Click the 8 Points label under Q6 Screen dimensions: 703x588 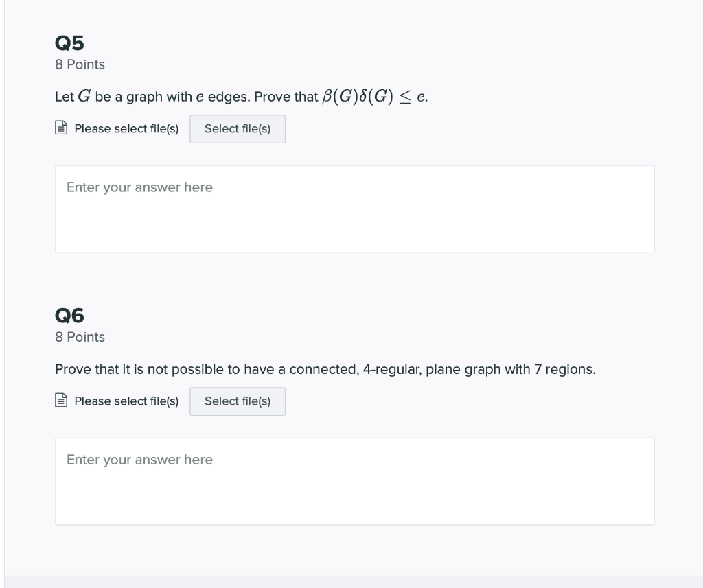tap(80, 337)
